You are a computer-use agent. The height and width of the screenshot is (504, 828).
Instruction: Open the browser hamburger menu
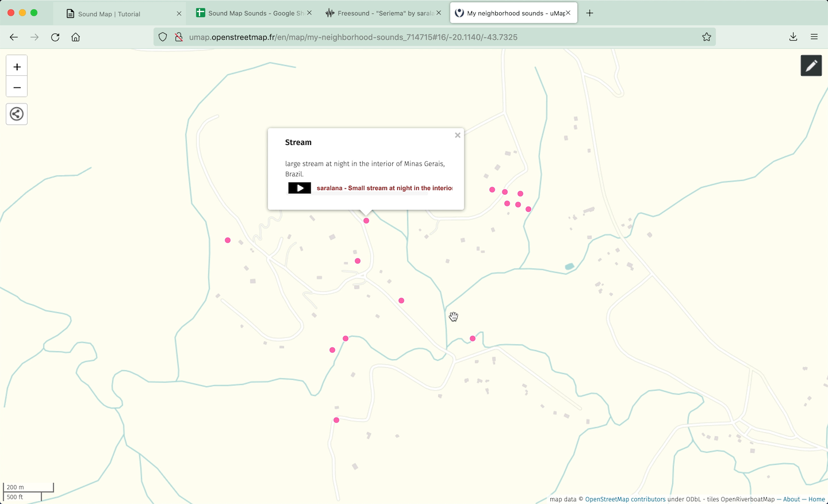click(814, 37)
